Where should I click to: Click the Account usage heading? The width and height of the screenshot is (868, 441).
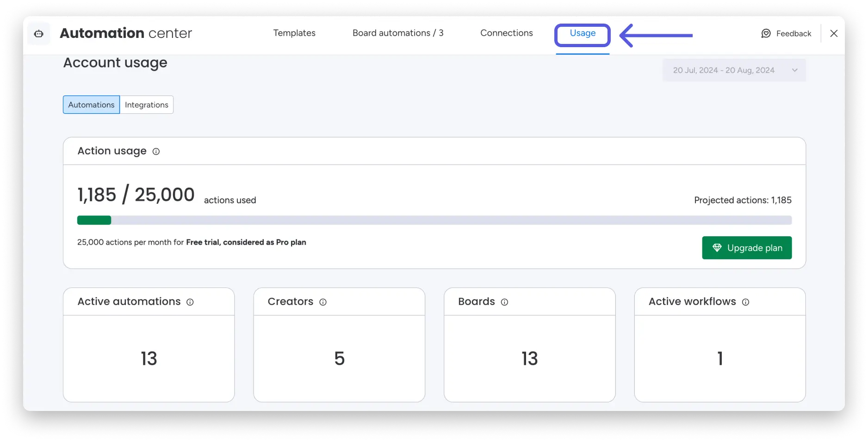point(115,63)
